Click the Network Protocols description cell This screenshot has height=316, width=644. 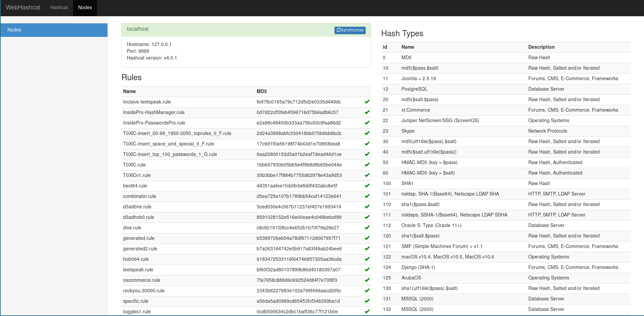(548, 131)
